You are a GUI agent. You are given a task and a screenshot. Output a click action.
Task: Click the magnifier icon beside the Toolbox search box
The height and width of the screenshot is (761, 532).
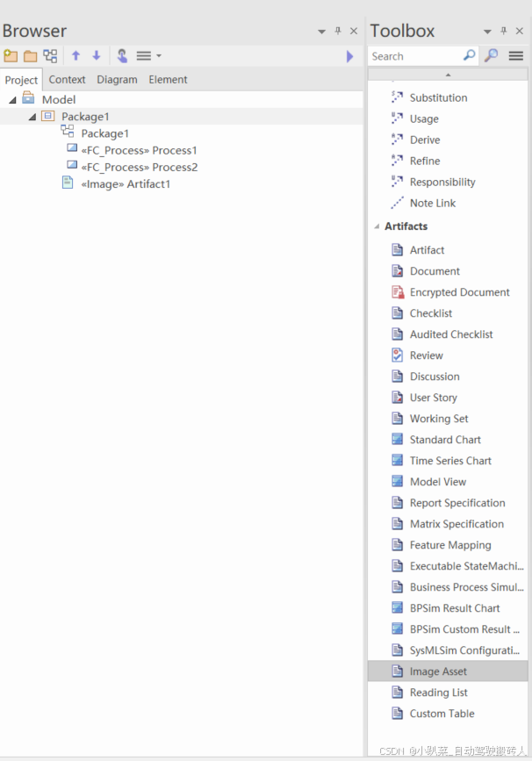(492, 55)
